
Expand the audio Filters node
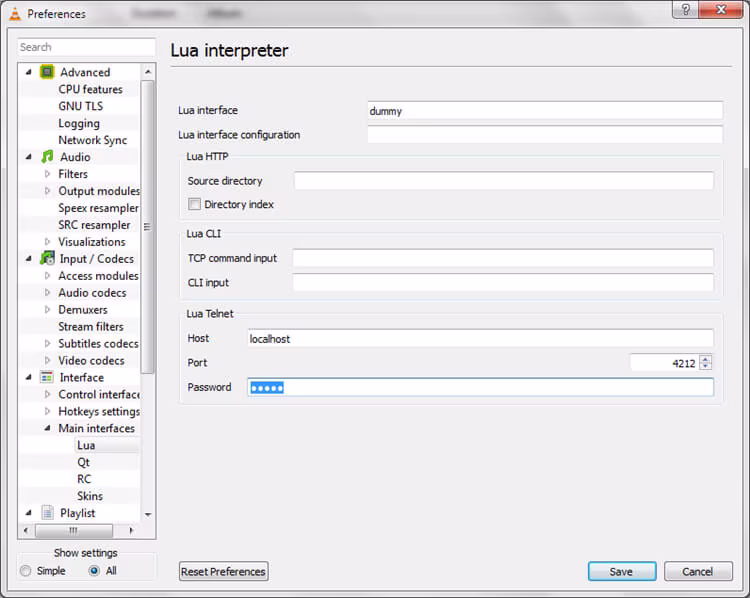pyautogui.click(x=47, y=174)
